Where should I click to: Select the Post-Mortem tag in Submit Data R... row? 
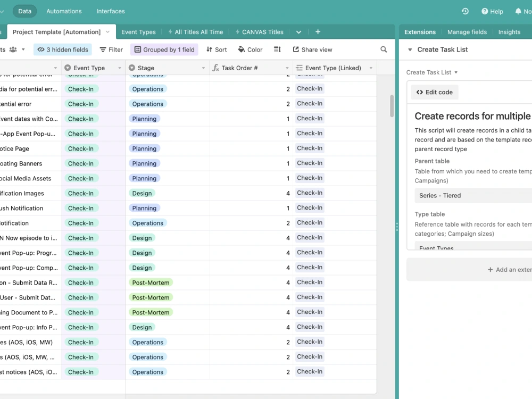[x=151, y=282]
